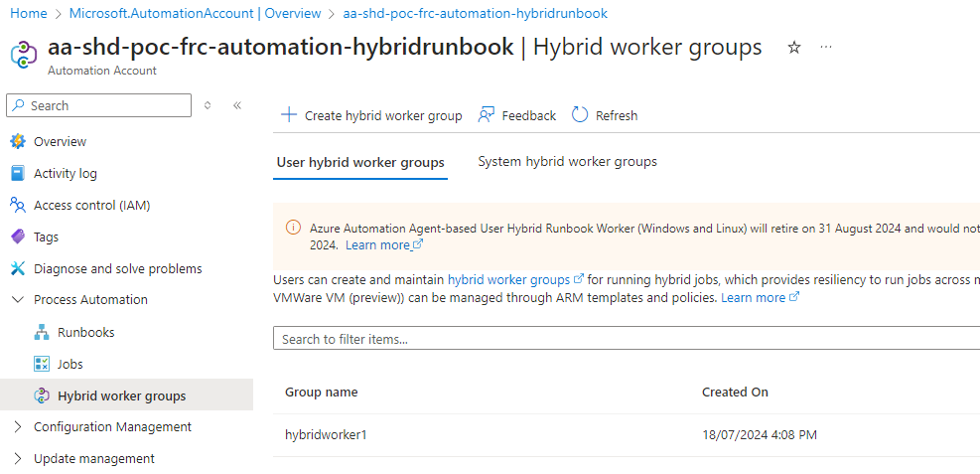Click the Diagnose and solve problems wrench icon
The width and height of the screenshot is (980, 474).
tap(18, 269)
